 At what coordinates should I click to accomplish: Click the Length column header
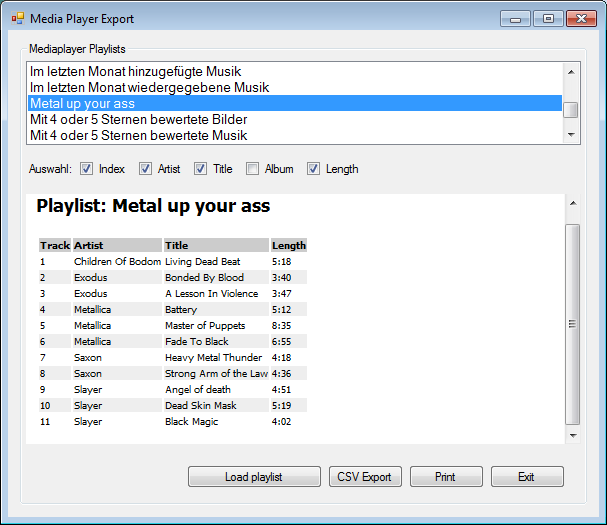coord(289,245)
